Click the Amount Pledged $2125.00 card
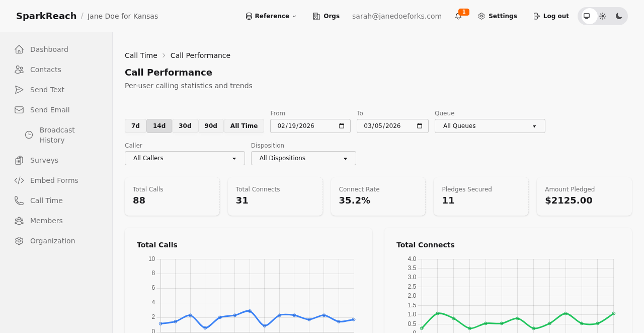The width and height of the screenshot is (644, 333). (584, 196)
